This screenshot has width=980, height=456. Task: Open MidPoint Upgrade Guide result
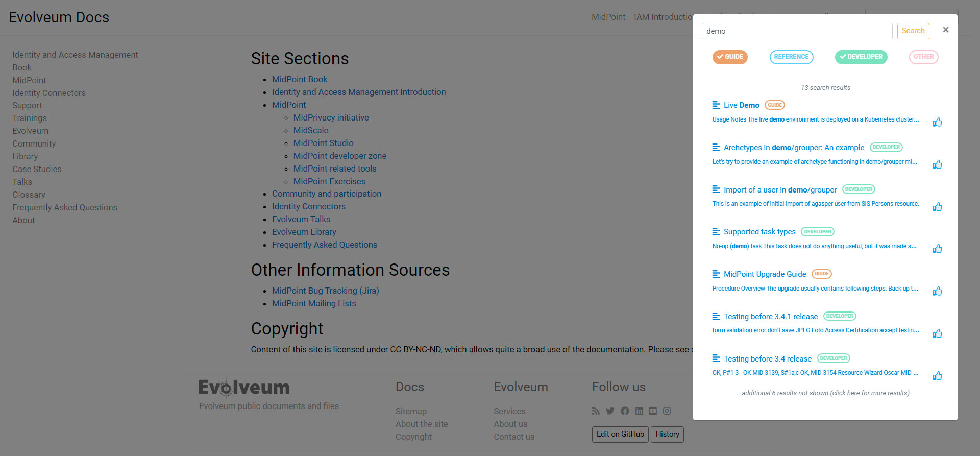point(765,274)
